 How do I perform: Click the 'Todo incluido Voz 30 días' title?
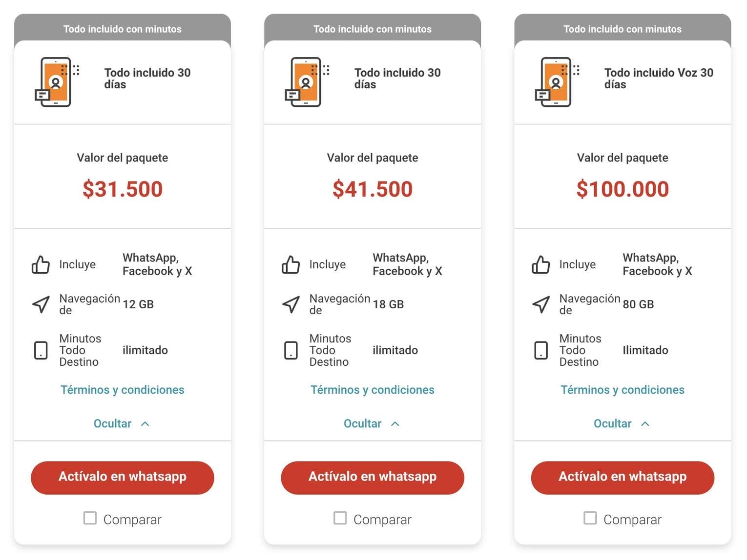click(x=658, y=79)
